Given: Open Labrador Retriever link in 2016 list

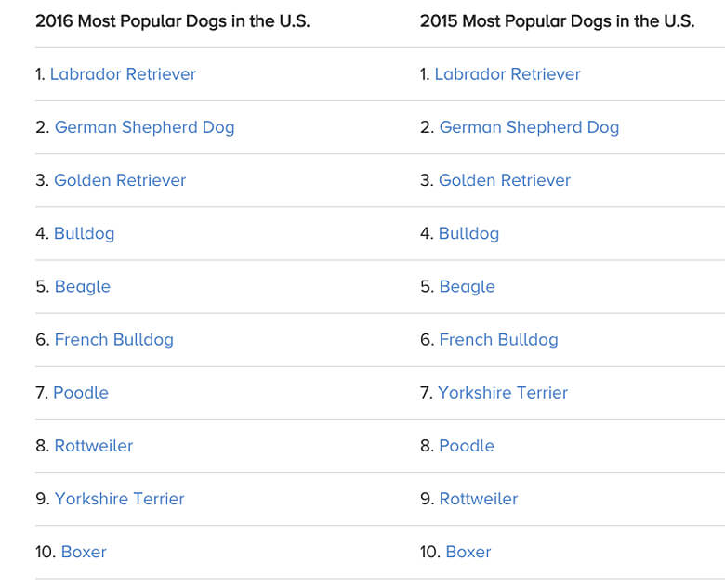Looking at the screenshot, I should pos(123,74).
